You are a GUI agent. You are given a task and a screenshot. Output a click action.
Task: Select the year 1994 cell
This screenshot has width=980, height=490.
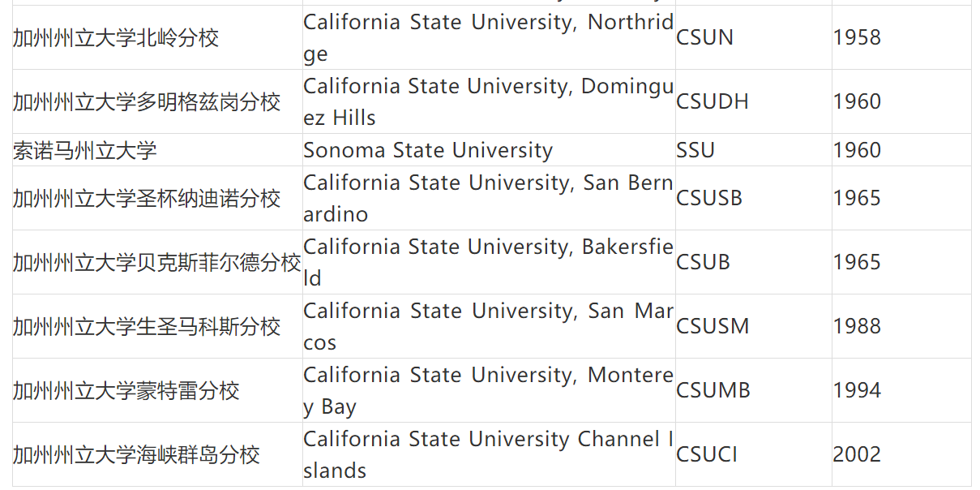coord(856,390)
